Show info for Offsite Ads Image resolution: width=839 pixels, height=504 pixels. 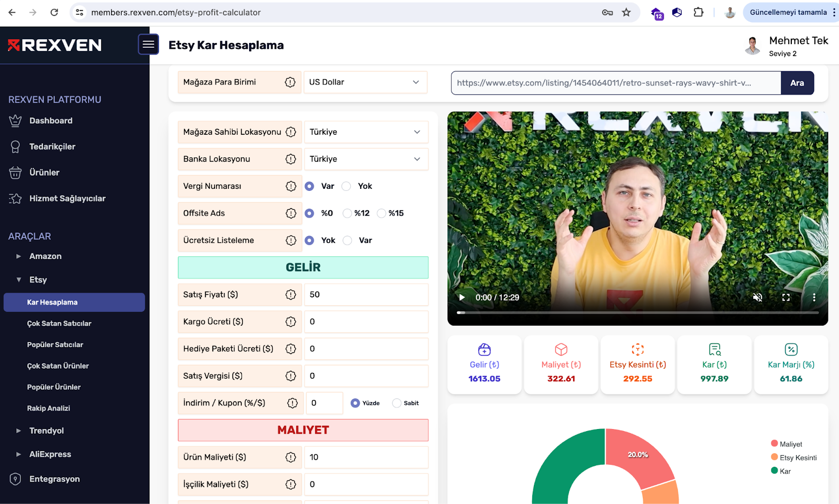[x=291, y=213]
